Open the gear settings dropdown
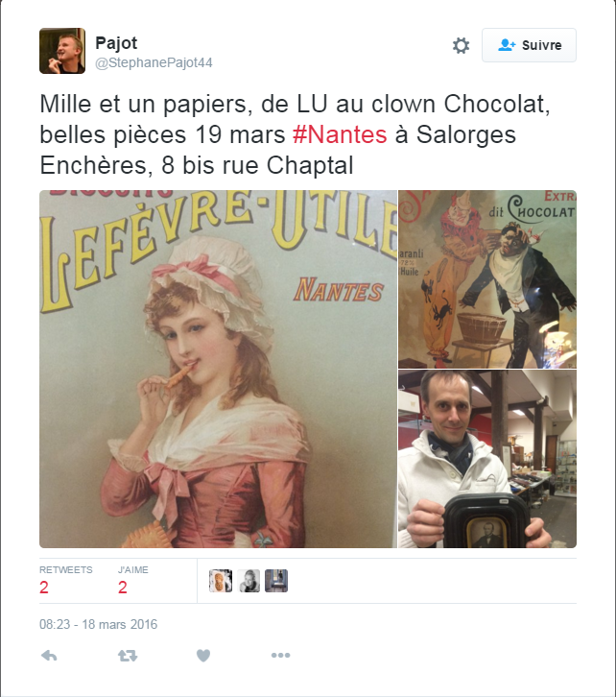 pos(461,45)
